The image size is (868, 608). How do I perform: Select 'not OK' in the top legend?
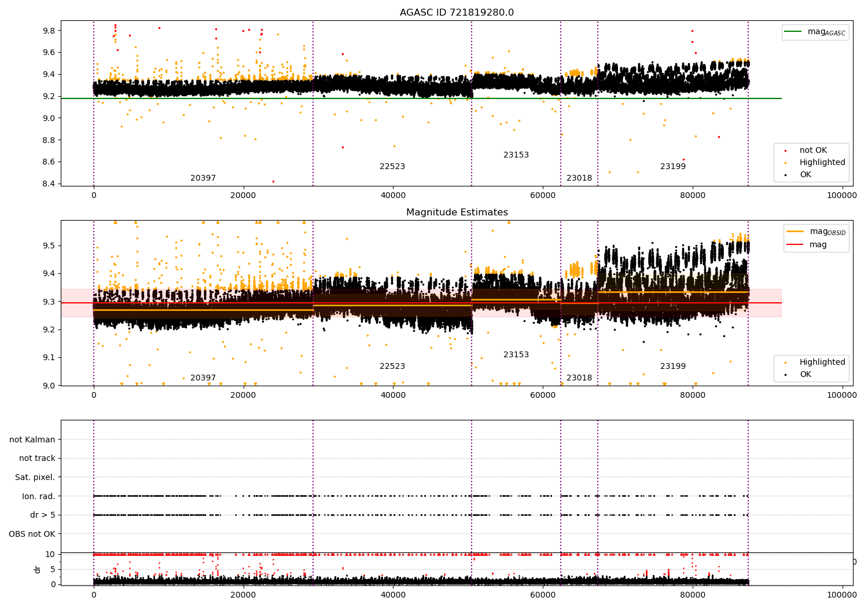813,151
